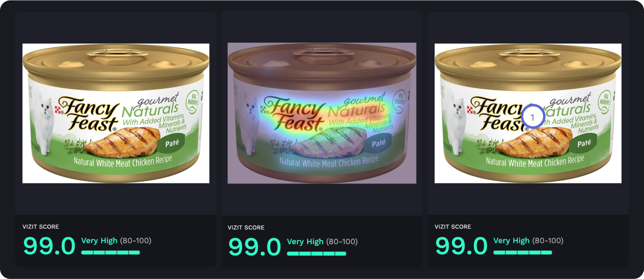Viewport: 644px width, 279px height.
Task: Select the Very High label in right card
Action: click(511, 241)
